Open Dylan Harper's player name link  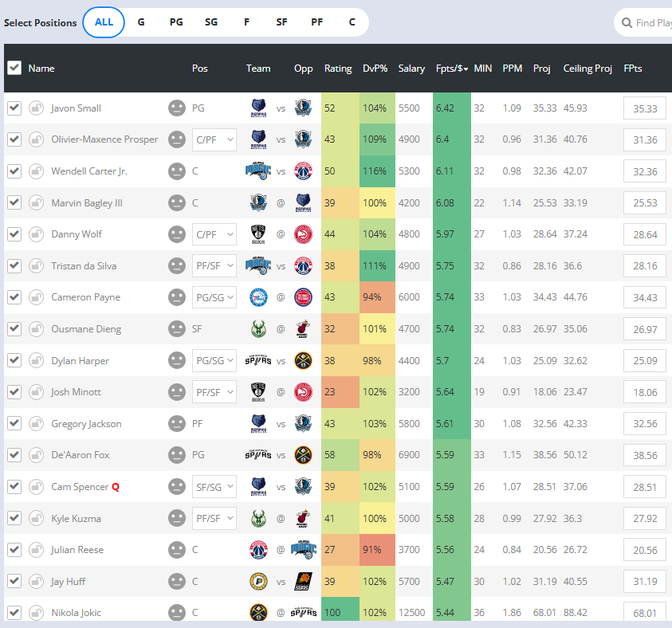point(80,360)
